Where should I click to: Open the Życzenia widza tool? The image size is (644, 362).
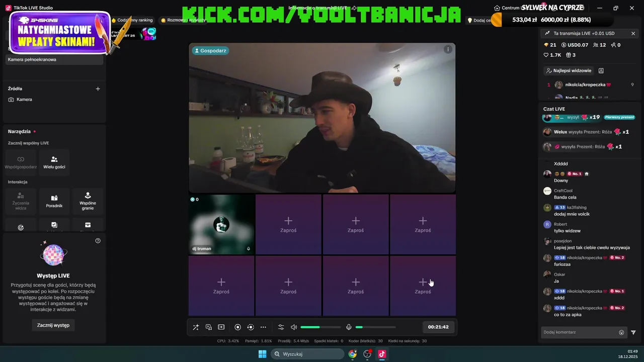(21, 201)
